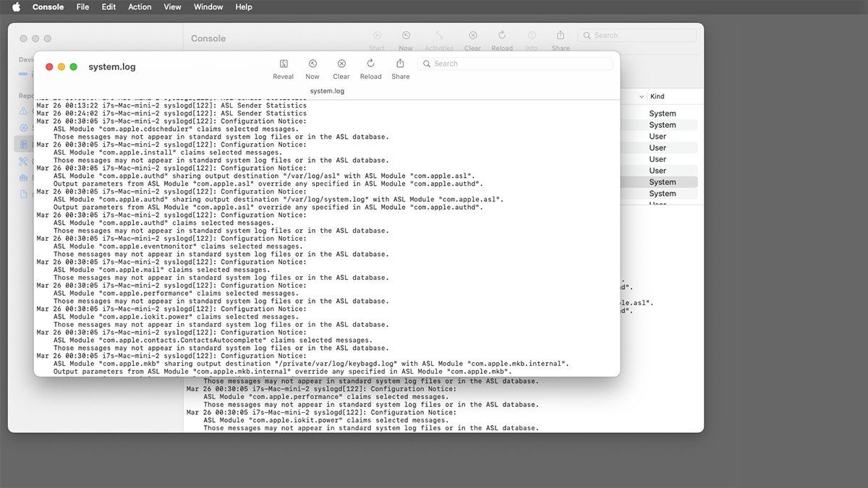Click the Reveal icon in system.log toolbar
Image resolution: width=868 pixels, height=488 pixels.
coord(284,64)
